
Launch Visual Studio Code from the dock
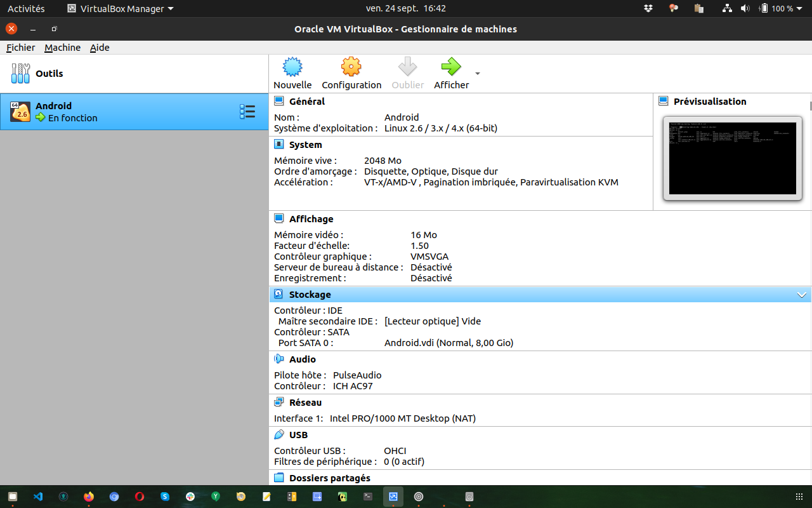[x=38, y=497]
